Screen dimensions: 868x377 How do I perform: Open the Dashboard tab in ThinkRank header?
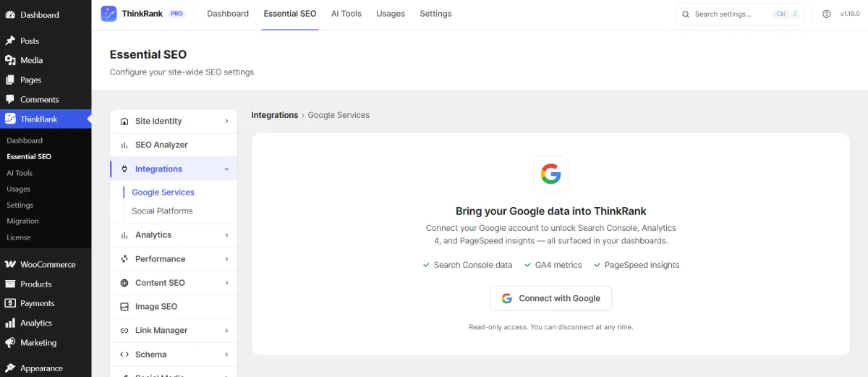pos(228,14)
